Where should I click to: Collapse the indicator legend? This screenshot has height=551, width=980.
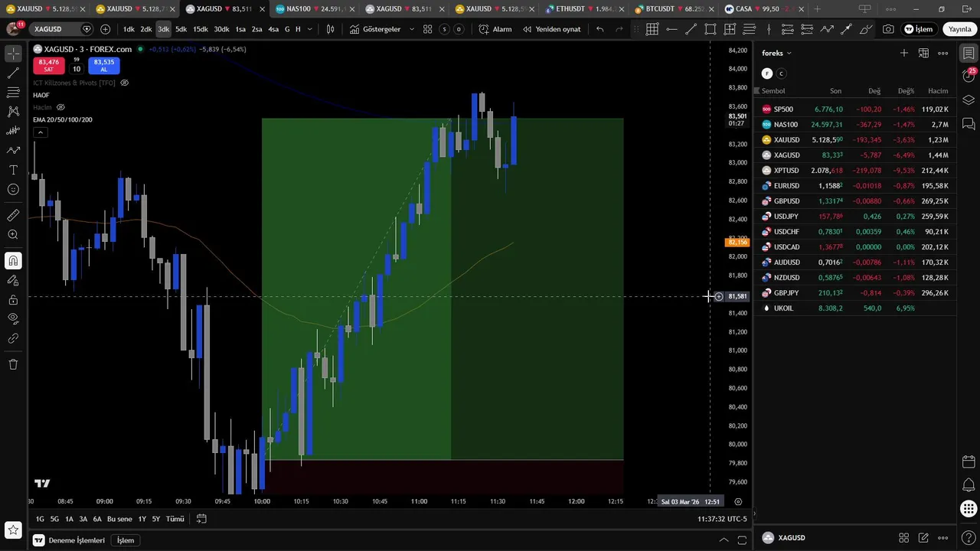(x=40, y=132)
